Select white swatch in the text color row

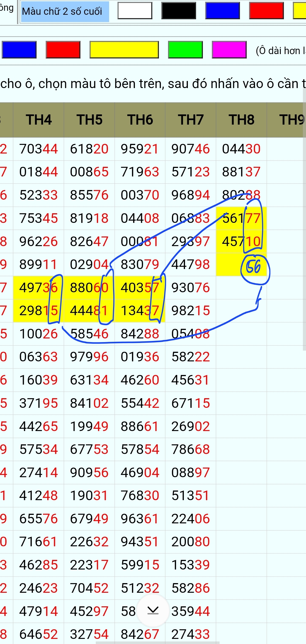pos(135,11)
